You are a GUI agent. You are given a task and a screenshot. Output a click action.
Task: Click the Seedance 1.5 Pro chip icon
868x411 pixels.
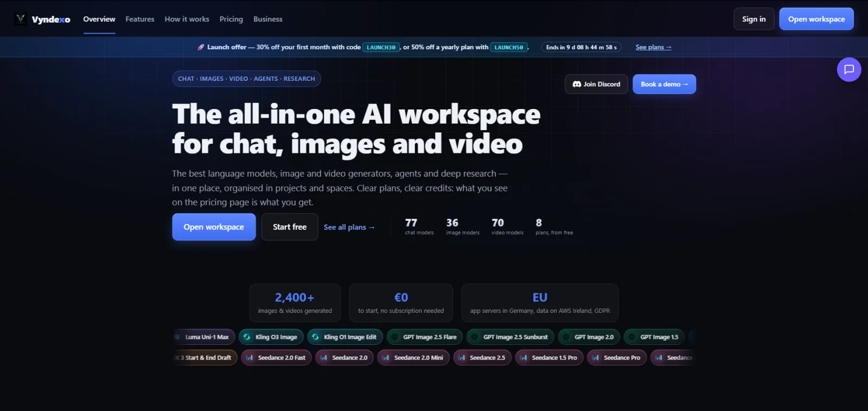click(524, 357)
